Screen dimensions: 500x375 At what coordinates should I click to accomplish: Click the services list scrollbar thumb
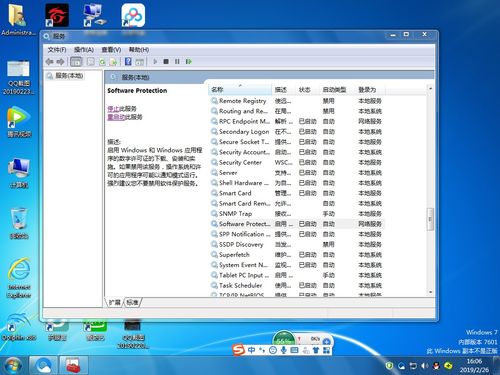point(430,219)
